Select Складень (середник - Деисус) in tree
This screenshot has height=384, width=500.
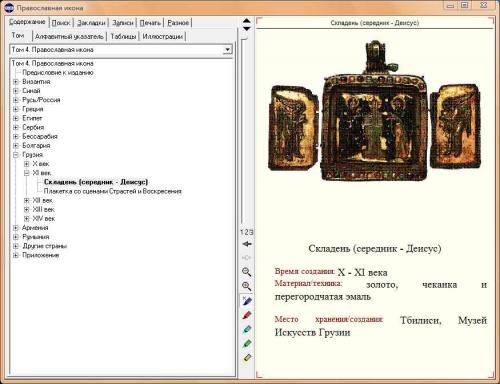[x=96, y=182]
